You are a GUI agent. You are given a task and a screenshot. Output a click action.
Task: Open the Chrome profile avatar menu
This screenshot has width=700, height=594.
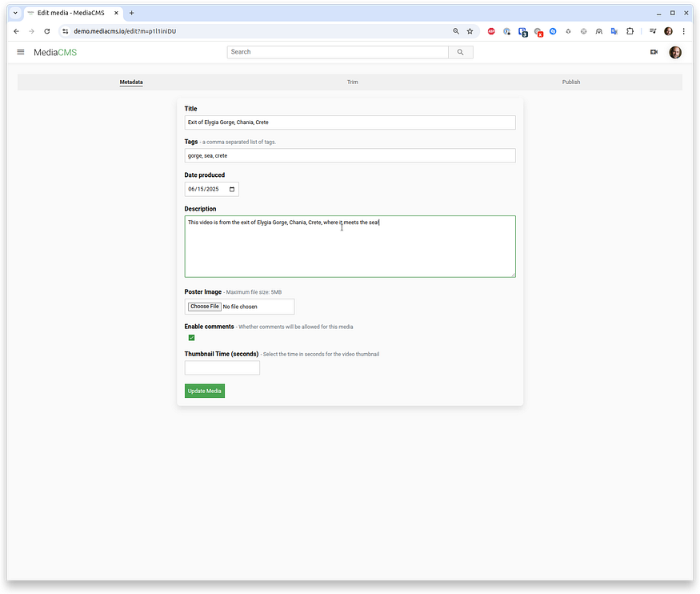668,30
